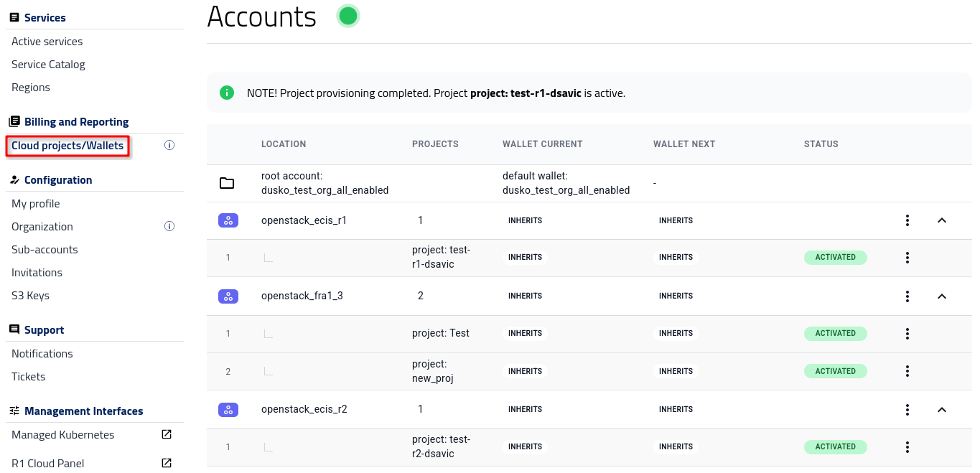Click the WALLET NEXT column header
980x473 pixels.
point(684,144)
